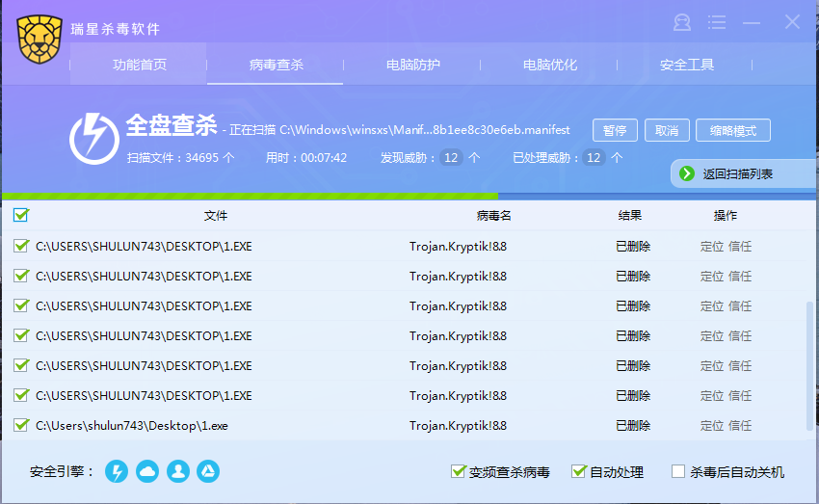Toggle the select-all checkbox in table header
The height and width of the screenshot is (504, 819).
21,215
